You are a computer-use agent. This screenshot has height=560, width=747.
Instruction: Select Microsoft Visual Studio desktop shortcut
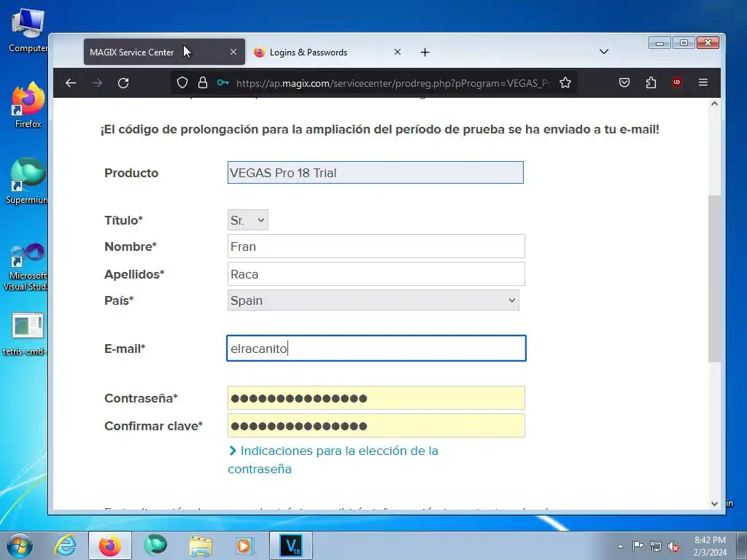[26, 268]
